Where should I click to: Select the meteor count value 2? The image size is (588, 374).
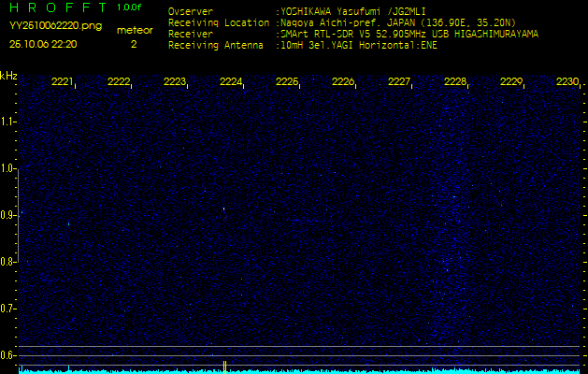133,44
